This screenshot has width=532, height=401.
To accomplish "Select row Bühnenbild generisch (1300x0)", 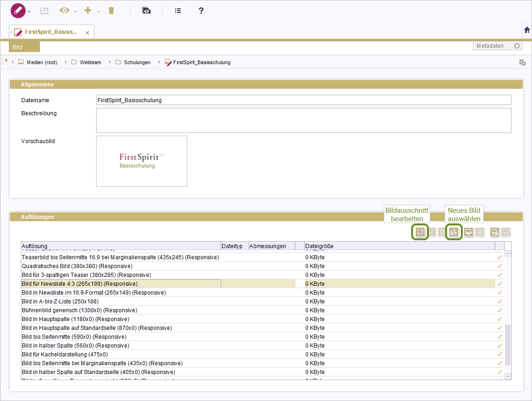I will pos(263,310).
